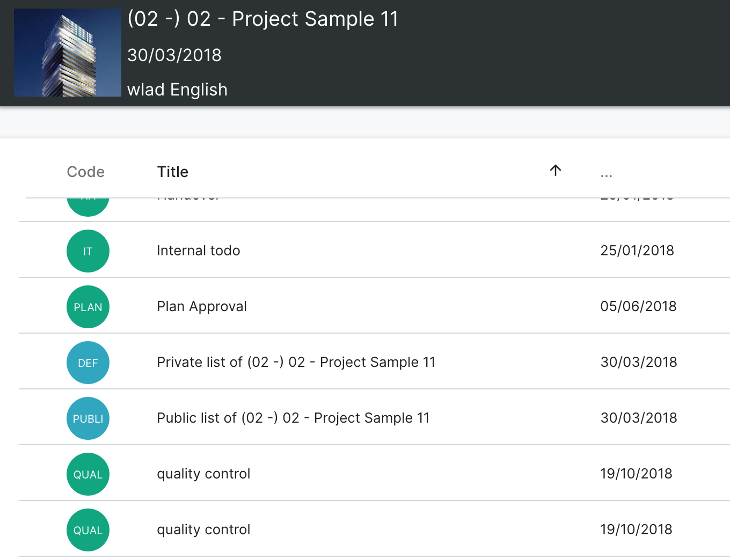Click header date 30/03/2018
This screenshot has width=730, height=560.
pyautogui.click(x=174, y=55)
